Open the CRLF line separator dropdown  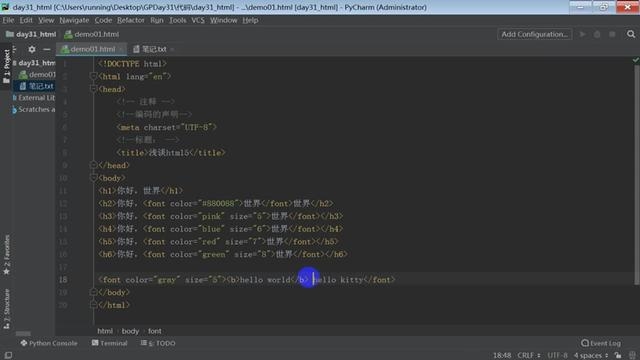tap(529, 356)
